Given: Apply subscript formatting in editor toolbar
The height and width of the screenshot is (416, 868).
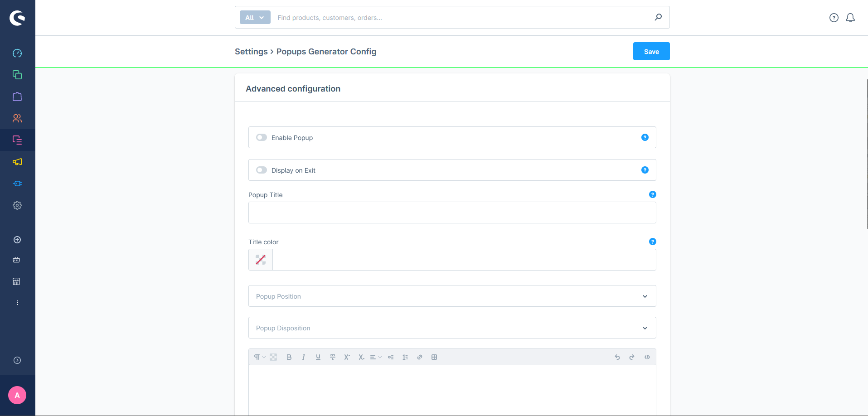Looking at the screenshot, I should 361,357.
